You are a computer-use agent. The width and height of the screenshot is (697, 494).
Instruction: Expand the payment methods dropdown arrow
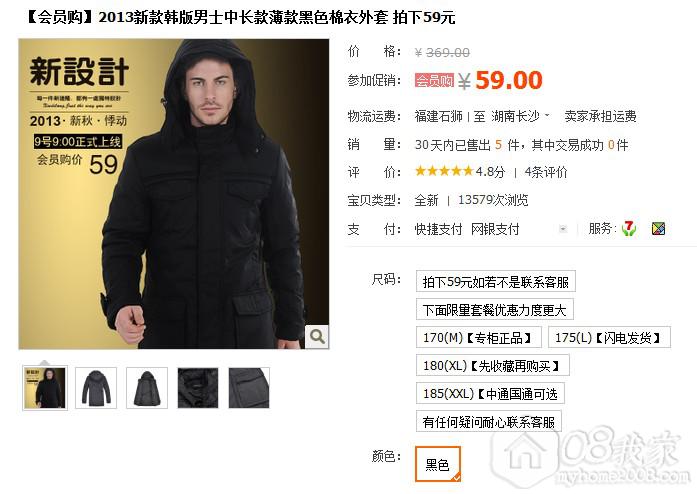pyautogui.click(x=563, y=229)
